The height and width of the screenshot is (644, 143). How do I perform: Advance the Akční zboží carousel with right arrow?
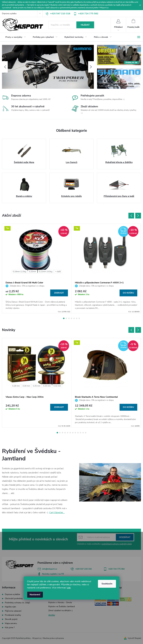(138, 215)
